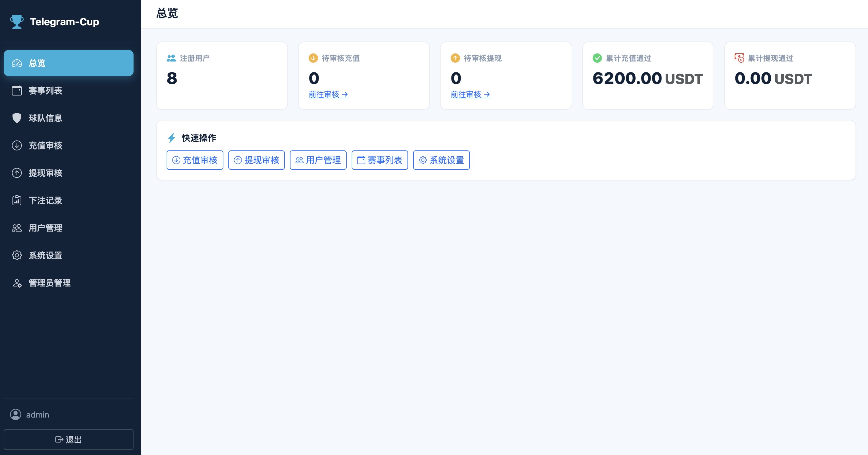Image resolution: width=868 pixels, height=455 pixels.
Task: Click the shield icon beside 球队信息
Action: click(x=17, y=118)
